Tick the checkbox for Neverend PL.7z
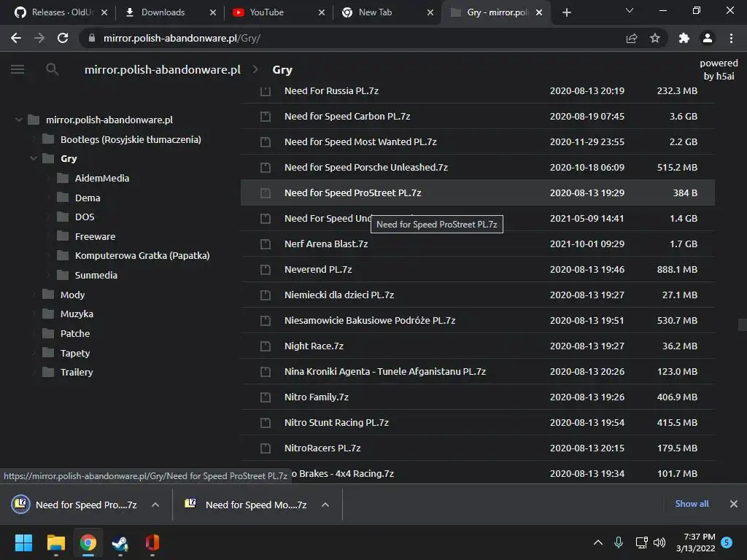 pyautogui.click(x=266, y=270)
